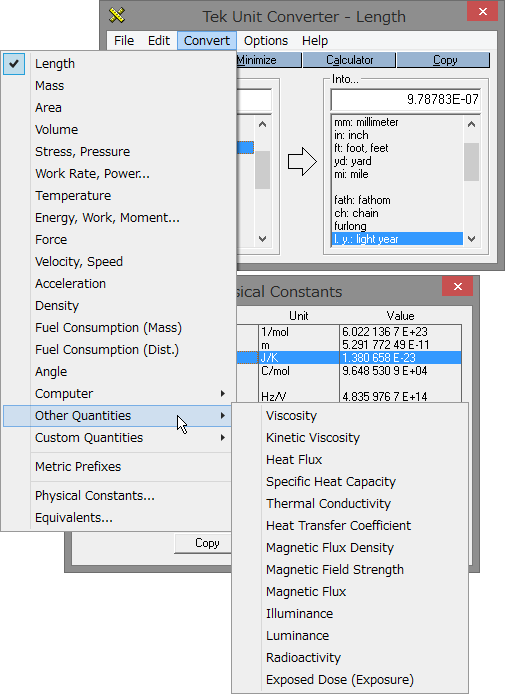Select the 6.022 136 7 E+23 value row
Screen dimensions: 505x694
coord(401,332)
